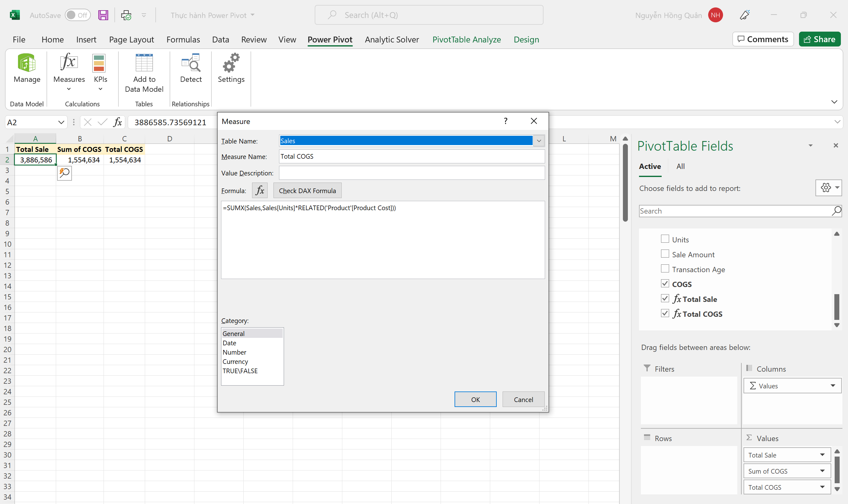
Task: Expand the Table Name dropdown
Action: 539,141
